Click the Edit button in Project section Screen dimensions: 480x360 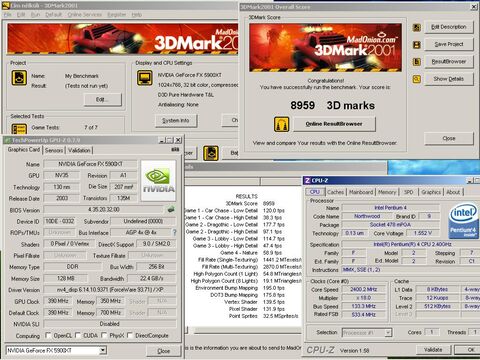click(x=103, y=100)
